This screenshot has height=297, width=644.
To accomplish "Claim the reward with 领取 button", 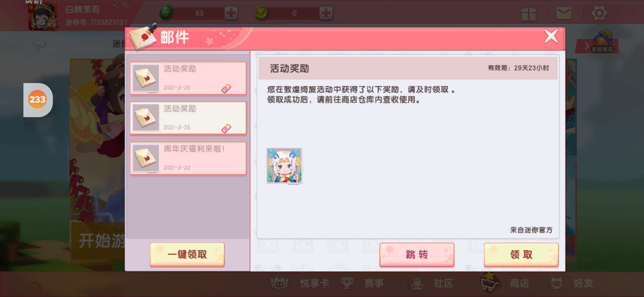I will (x=521, y=255).
